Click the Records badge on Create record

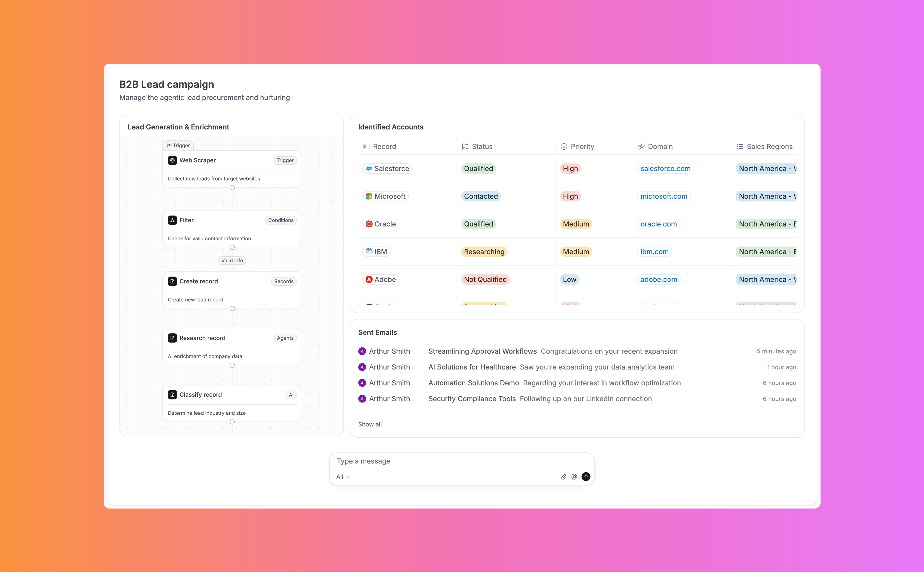[x=284, y=281]
